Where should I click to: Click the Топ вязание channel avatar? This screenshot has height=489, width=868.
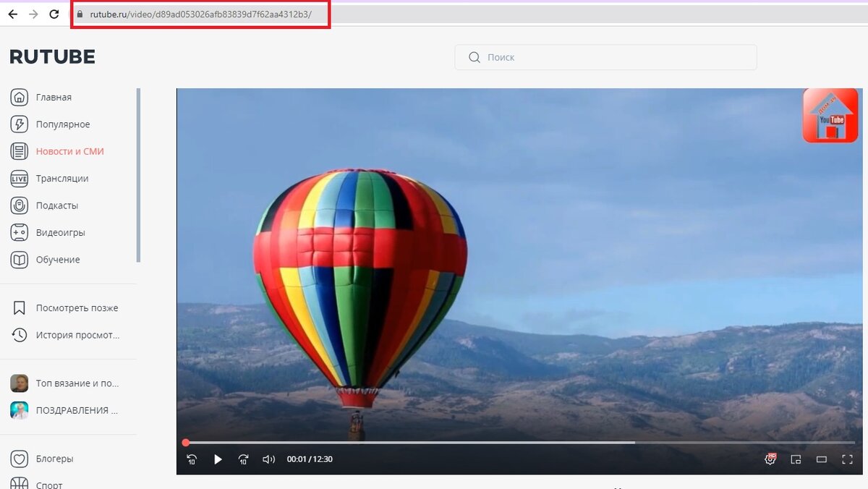point(20,383)
